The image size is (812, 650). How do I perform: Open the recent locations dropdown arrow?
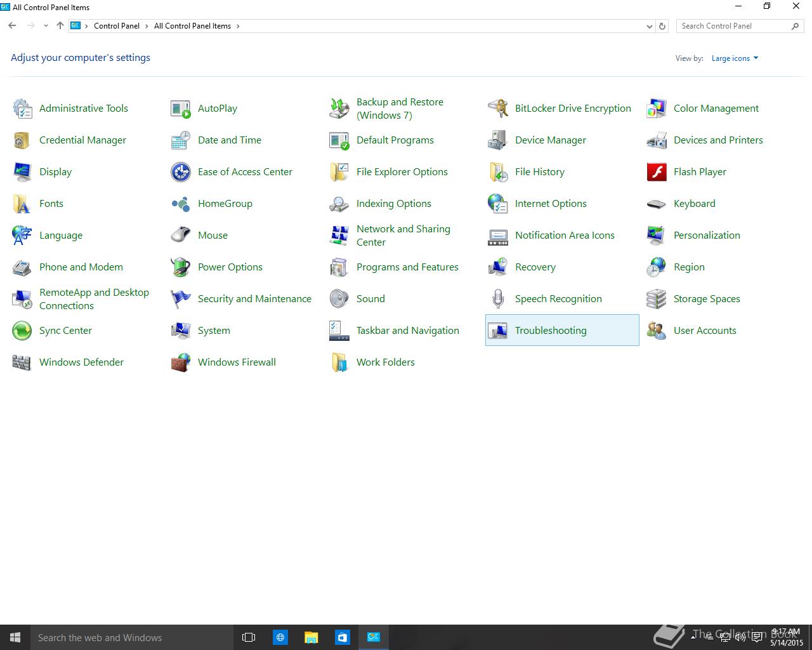pyautogui.click(x=46, y=26)
